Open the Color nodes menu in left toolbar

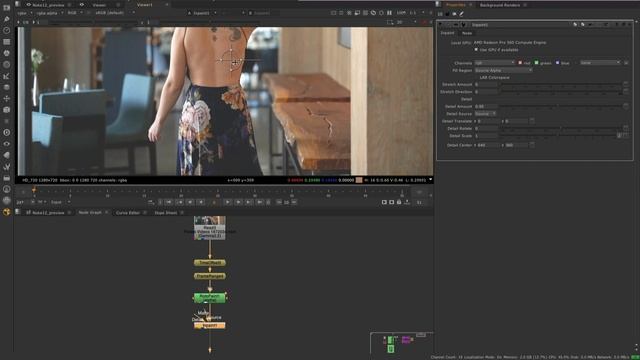pyautogui.click(x=7, y=53)
